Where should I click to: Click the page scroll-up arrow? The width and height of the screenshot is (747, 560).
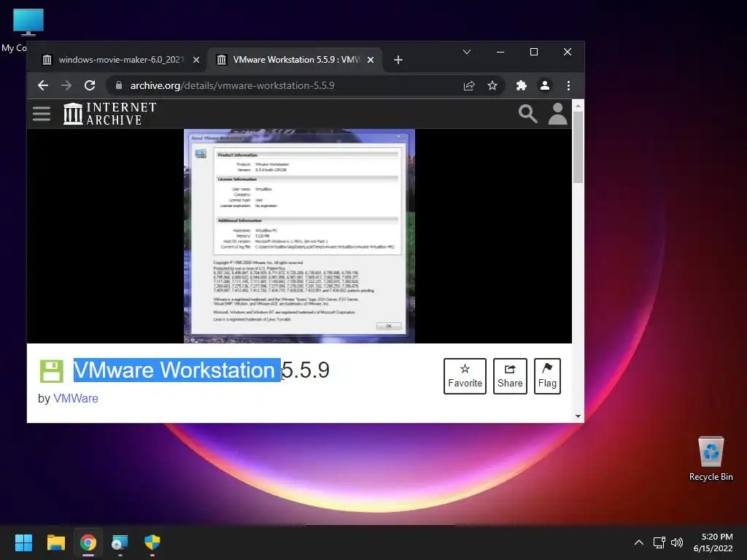pos(578,106)
